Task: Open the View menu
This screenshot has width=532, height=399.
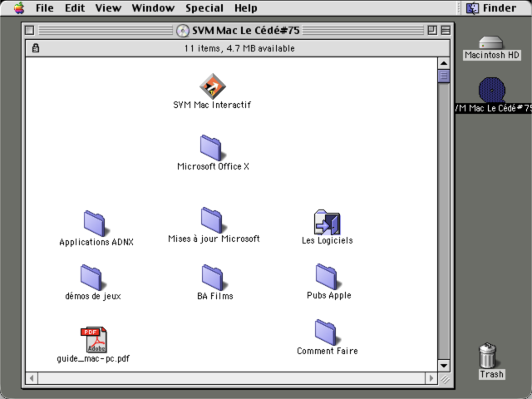Action: [x=108, y=7]
